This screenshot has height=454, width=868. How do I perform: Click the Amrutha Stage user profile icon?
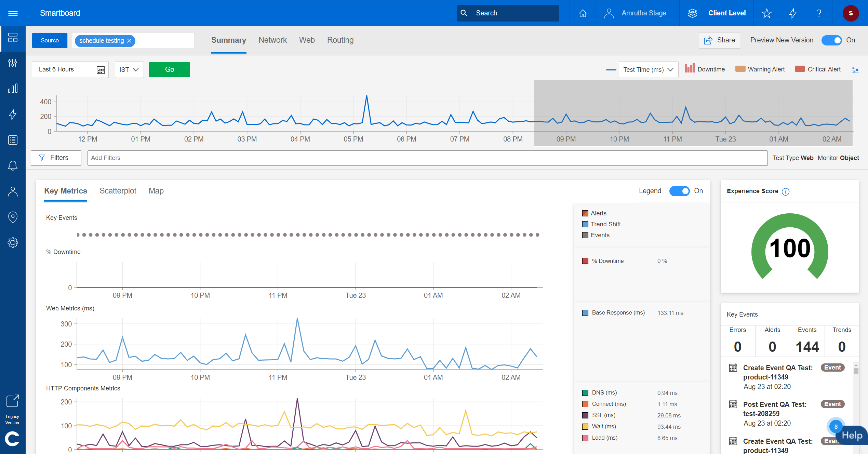[x=609, y=13]
